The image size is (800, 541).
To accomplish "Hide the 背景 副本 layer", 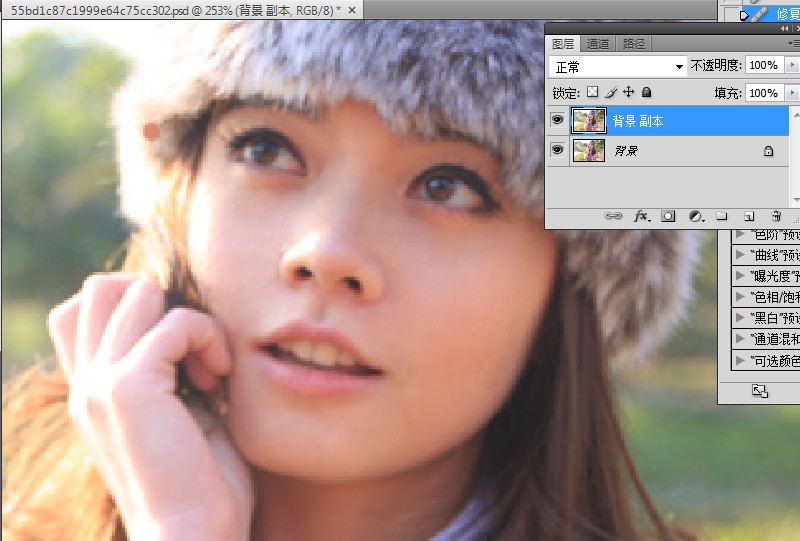I will (557, 120).
